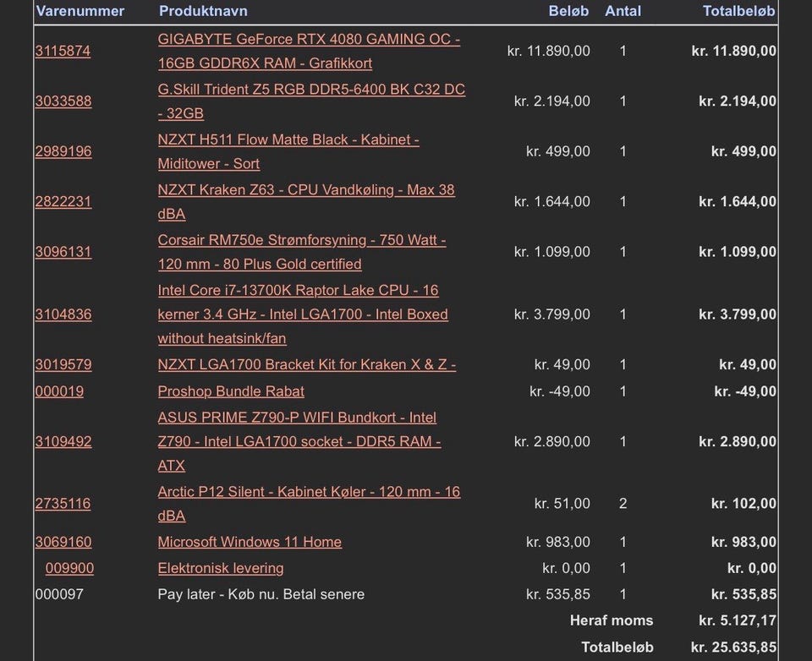Image resolution: width=812 pixels, height=661 pixels.
Task: Click item number 3033588
Action: coord(63,101)
